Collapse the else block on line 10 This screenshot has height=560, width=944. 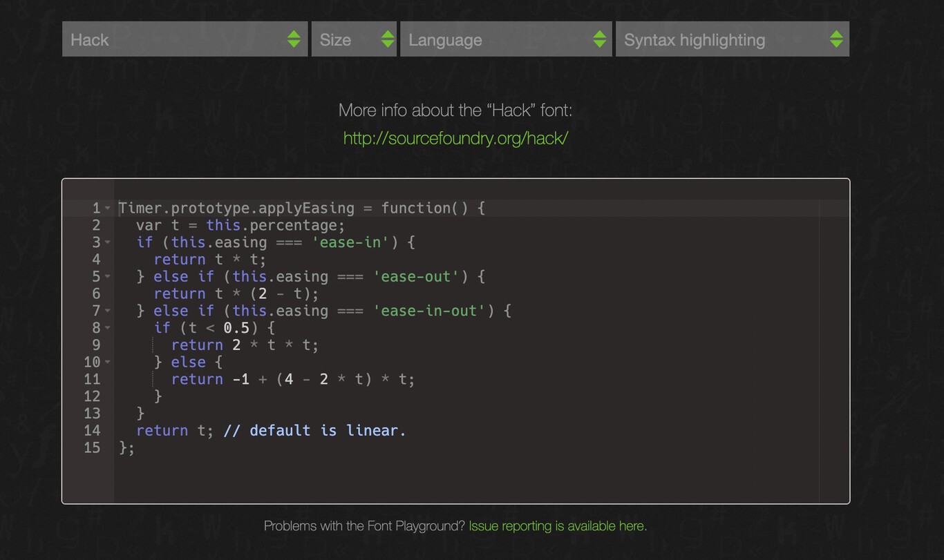[x=108, y=362]
